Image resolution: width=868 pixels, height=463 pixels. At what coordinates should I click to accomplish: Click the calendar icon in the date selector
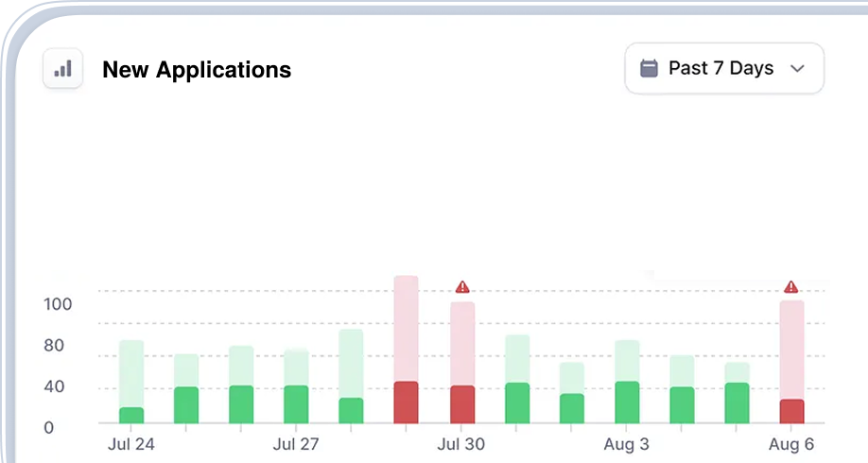coord(649,68)
